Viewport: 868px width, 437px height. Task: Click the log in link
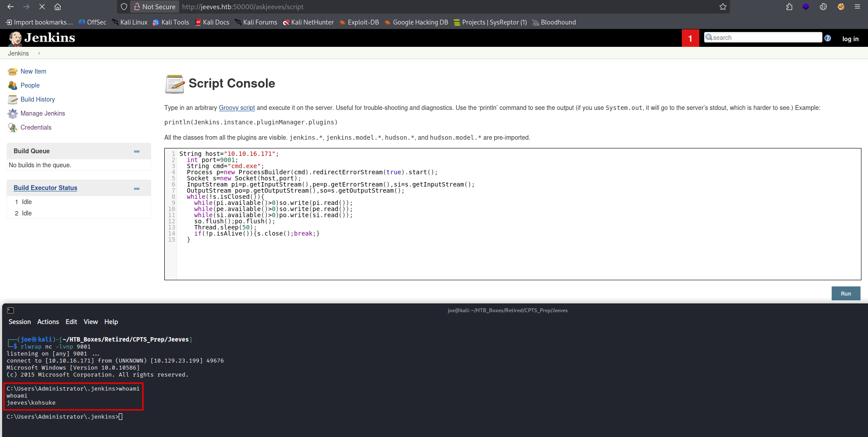coord(850,39)
